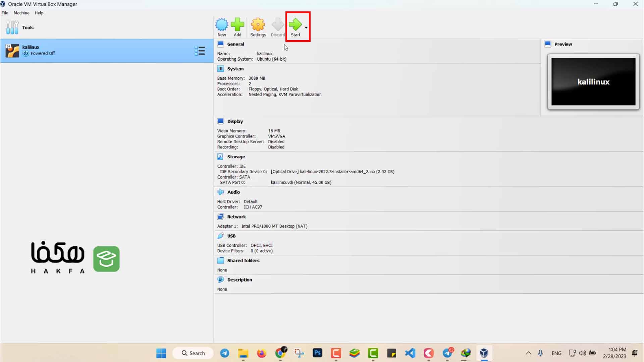Open the VirtualBox taskbar icon
This screenshot has width=644, height=362.
484,353
